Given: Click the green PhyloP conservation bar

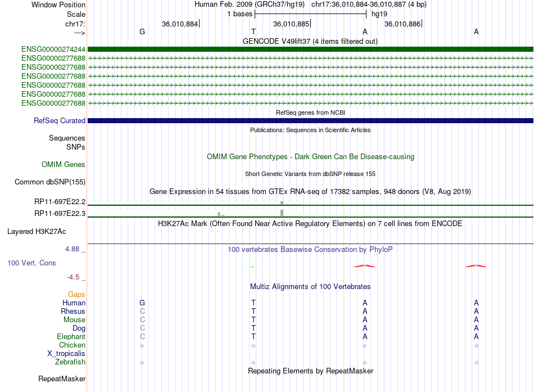Looking at the screenshot, I should click(252, 267).
